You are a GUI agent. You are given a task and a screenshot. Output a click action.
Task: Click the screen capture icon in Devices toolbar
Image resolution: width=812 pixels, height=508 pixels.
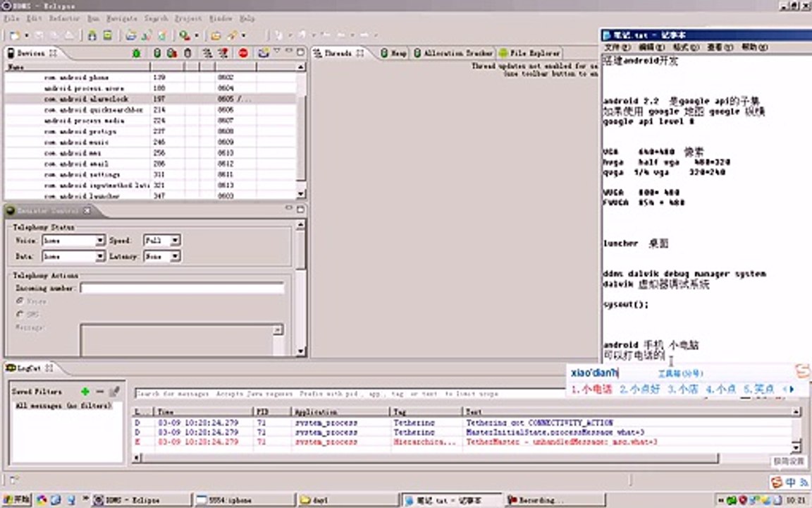(x=264, y=53)
